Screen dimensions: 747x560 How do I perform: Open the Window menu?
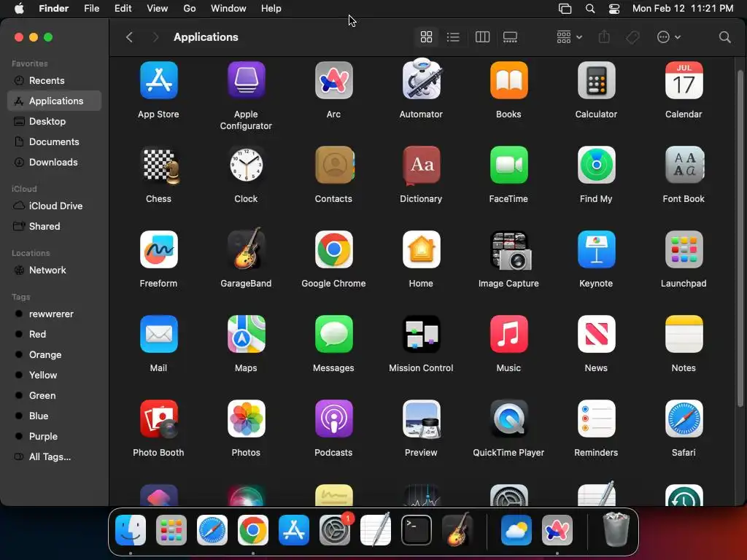228,9
